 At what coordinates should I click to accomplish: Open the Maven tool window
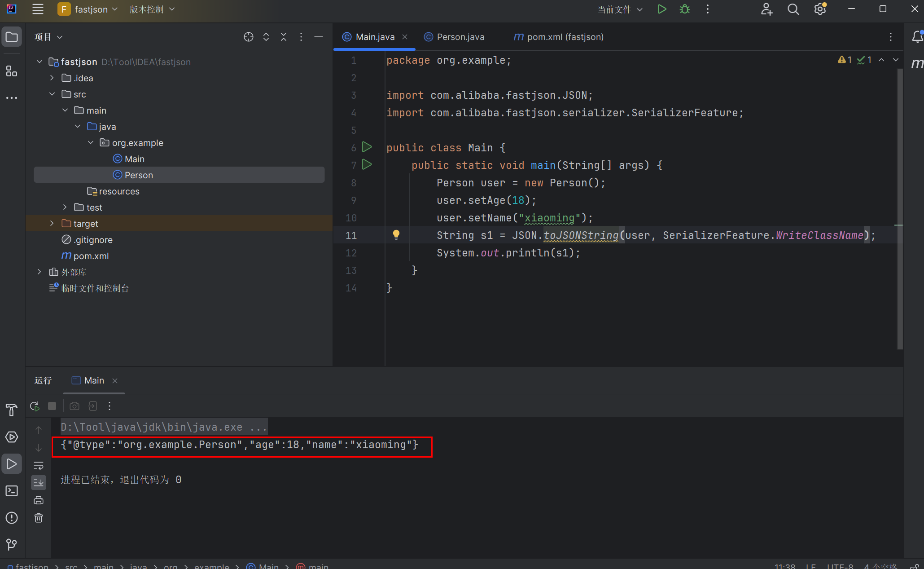coord(917,64)
